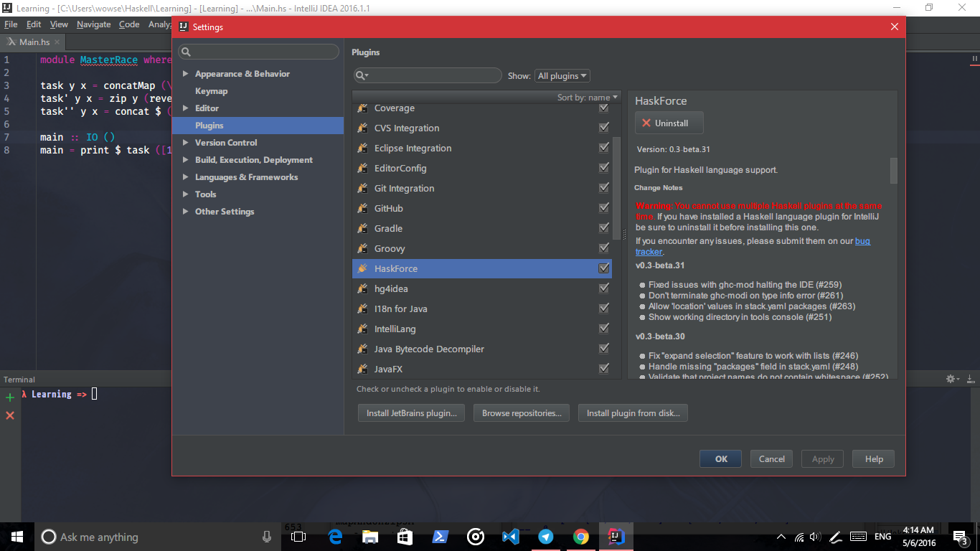
Task: Open File Explorer from taskbar
Action: click(x=370, y=537)
